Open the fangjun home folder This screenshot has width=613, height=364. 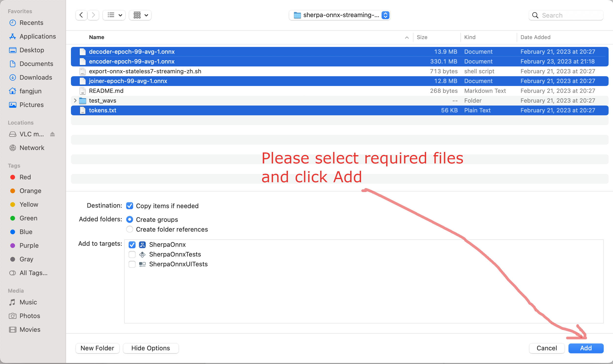click(x=25, y=91)
